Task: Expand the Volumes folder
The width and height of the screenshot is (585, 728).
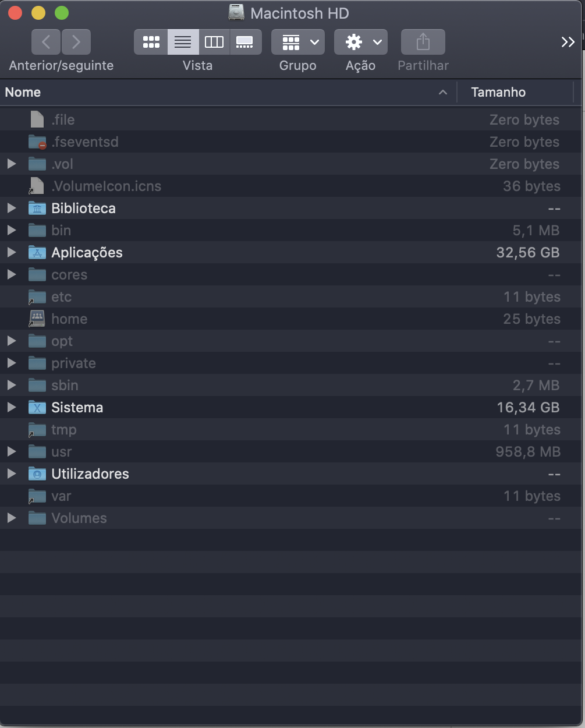Action: click(x=12, y=518)
